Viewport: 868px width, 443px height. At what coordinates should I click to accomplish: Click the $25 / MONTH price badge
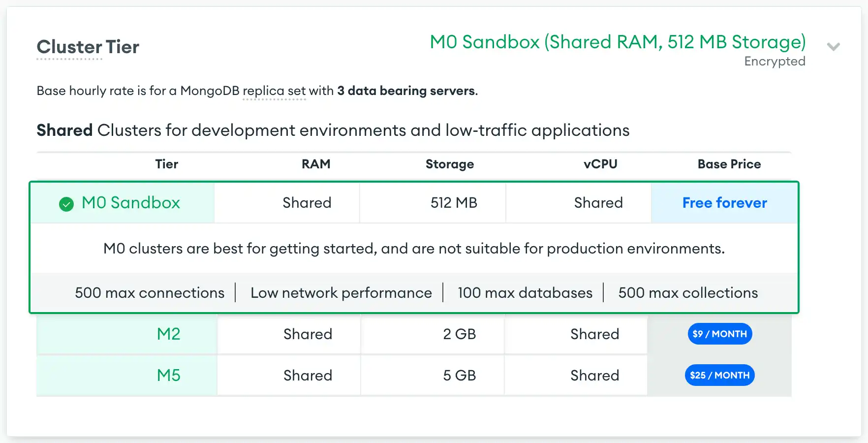[x=719, y=376]
